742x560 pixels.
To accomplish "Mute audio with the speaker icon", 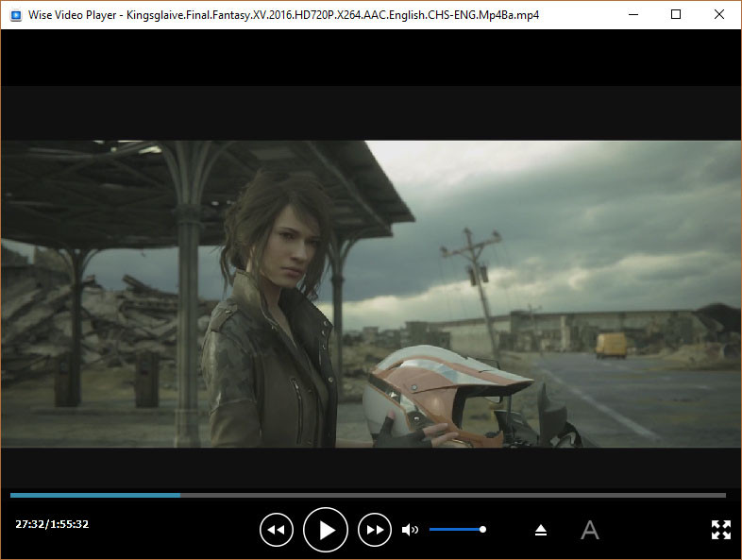I will point(410,530).
